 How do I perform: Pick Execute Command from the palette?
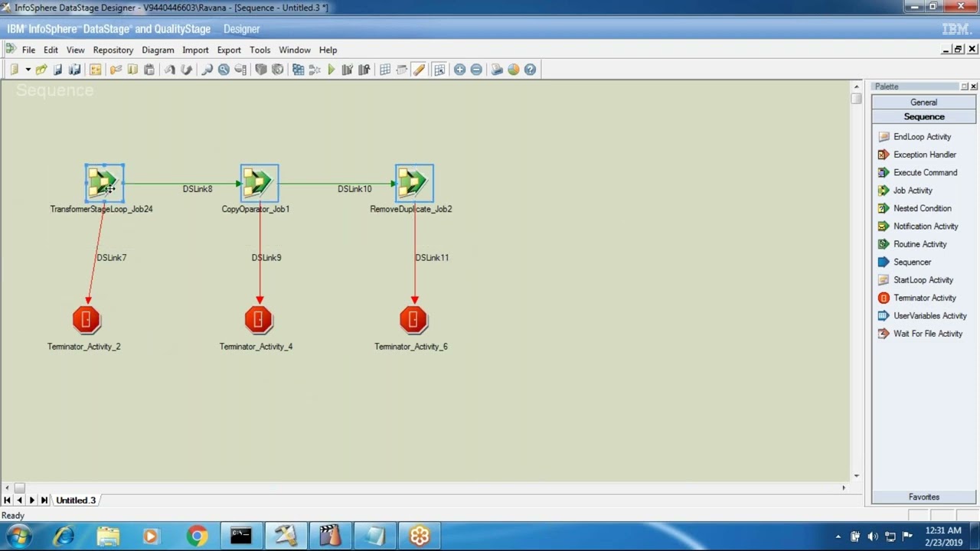pos(918,173)
